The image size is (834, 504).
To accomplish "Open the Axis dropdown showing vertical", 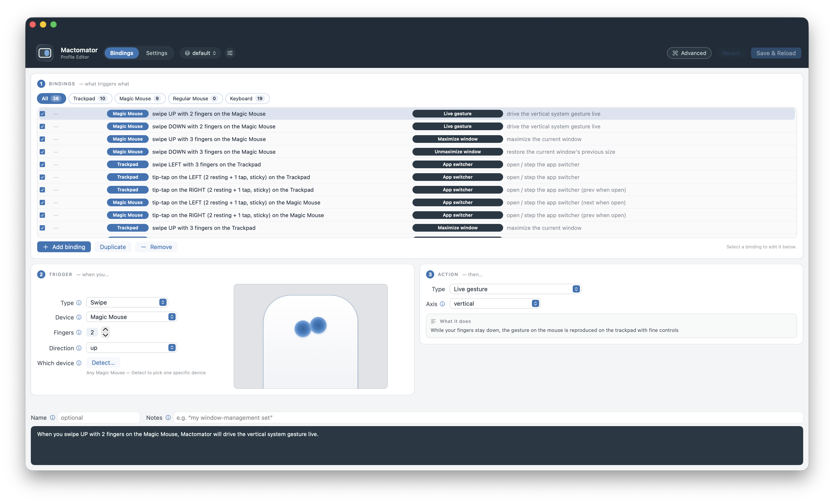I will click(495, 304).
